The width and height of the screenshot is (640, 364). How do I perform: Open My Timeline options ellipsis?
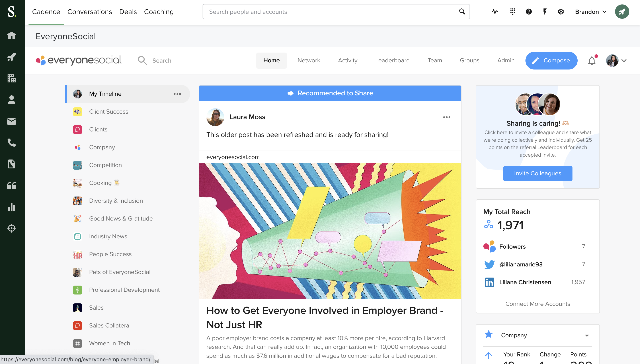[177, 94]
